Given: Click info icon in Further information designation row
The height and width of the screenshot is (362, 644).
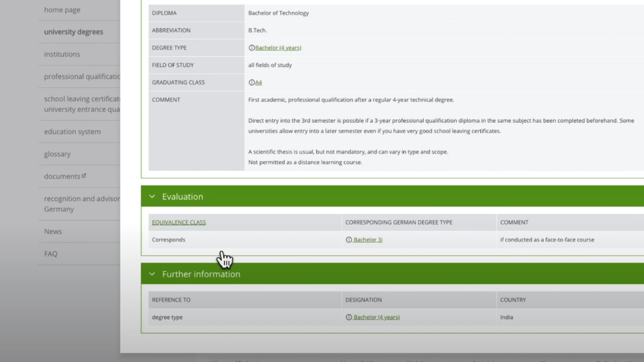Looking at the screenshot, I should point(349,317).
